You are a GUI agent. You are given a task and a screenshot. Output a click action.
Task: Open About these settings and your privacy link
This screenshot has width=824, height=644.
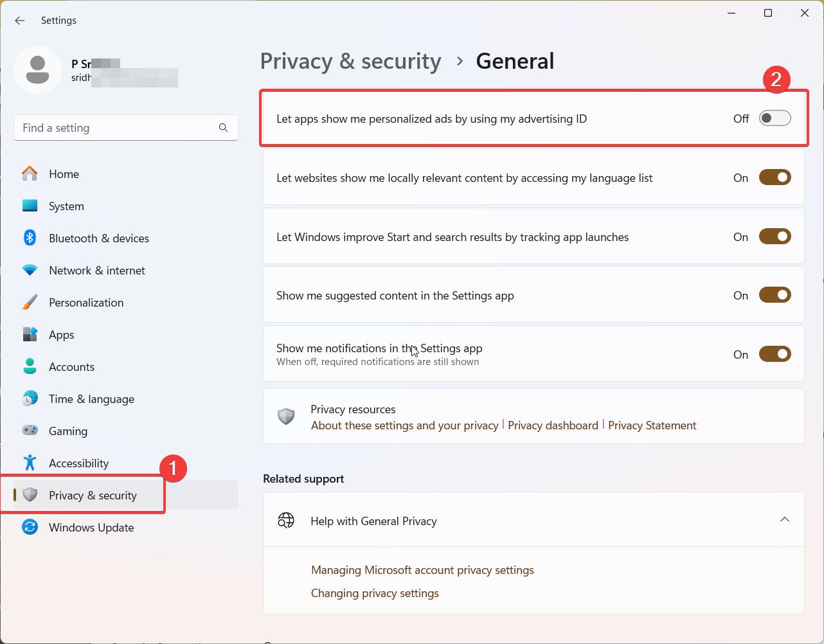[405, 425]
